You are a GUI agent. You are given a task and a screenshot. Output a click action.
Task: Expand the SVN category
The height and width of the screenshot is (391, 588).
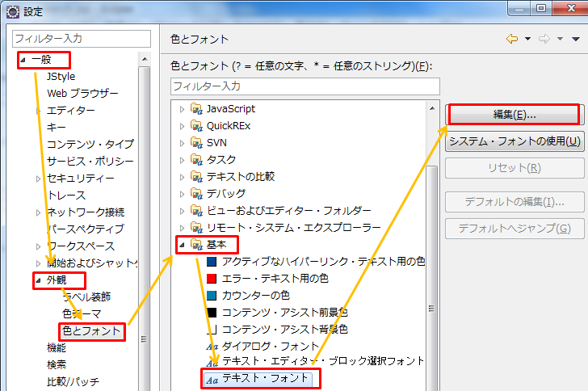click(x=182, y=143)
